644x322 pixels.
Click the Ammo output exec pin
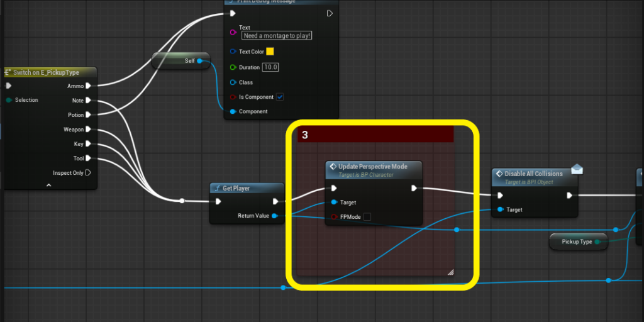click(89, 86)
